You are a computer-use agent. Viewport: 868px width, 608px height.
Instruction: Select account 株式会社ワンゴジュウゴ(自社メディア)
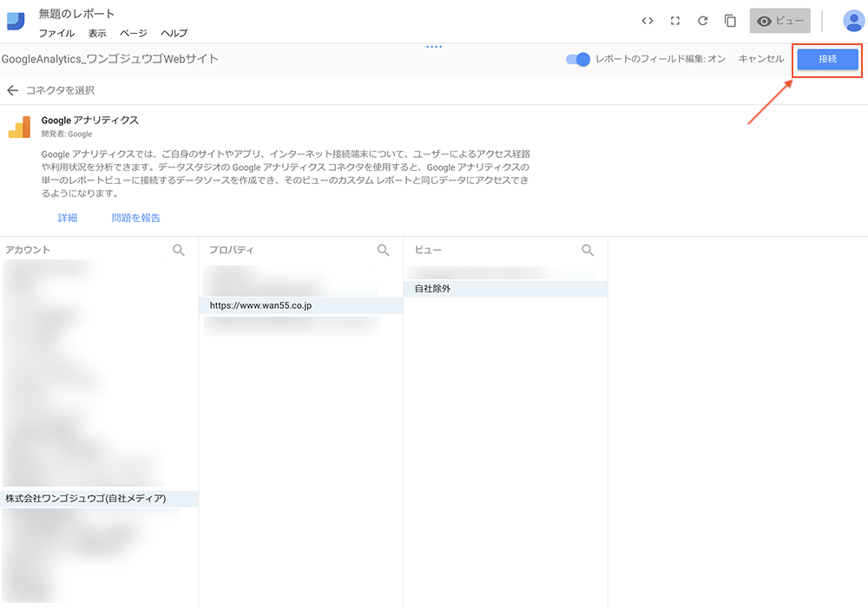(x=99, y=499)
